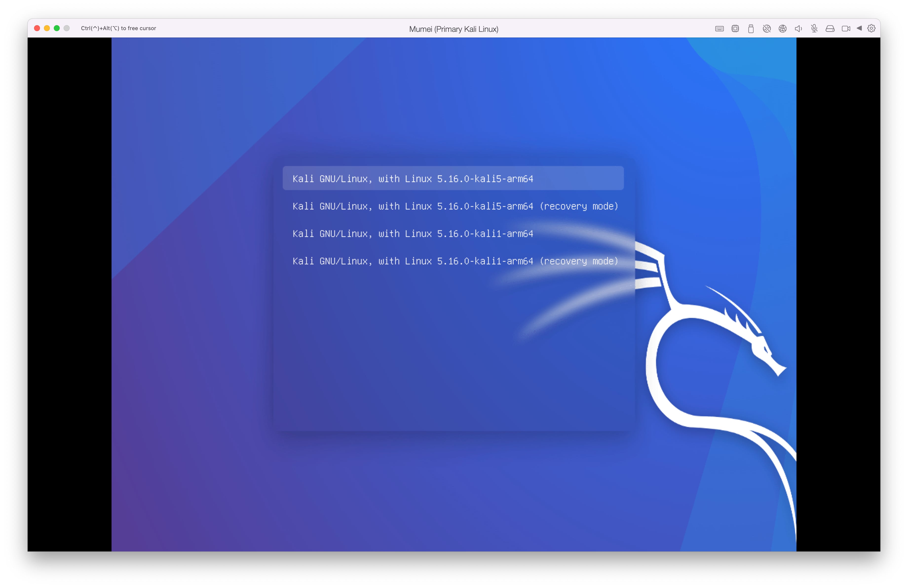The width and height of the screenshot is (908, 588).
Task: Click the camera video icon
Action: [846, 29]
